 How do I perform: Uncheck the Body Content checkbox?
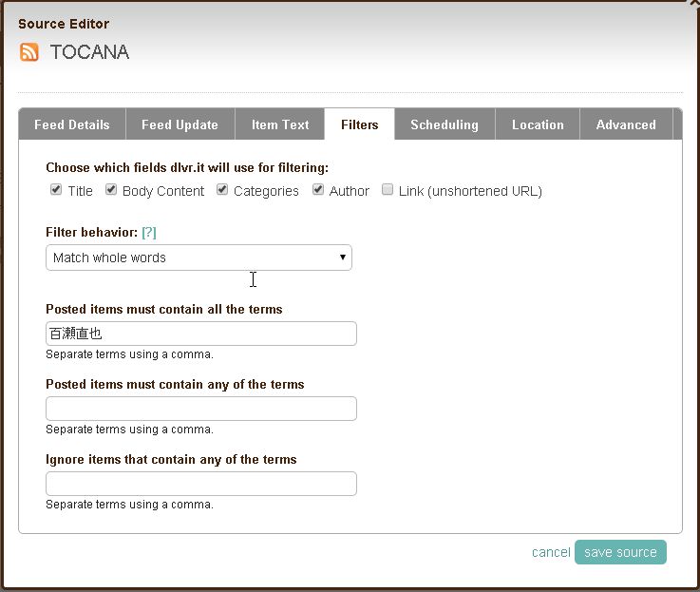(111, 189)
